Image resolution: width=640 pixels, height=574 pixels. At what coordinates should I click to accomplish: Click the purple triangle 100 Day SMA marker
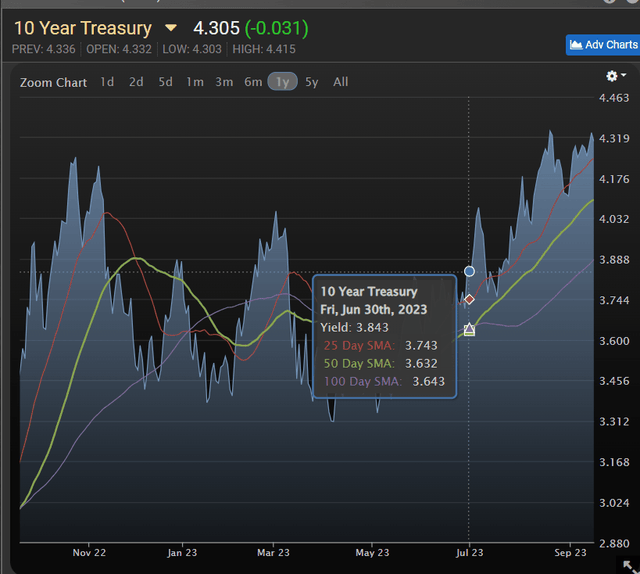[x=469, y=328]
